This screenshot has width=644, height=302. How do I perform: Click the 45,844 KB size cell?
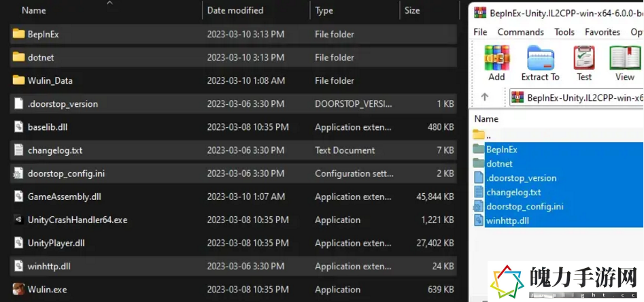pyautogui.click(x=435, y=197)
